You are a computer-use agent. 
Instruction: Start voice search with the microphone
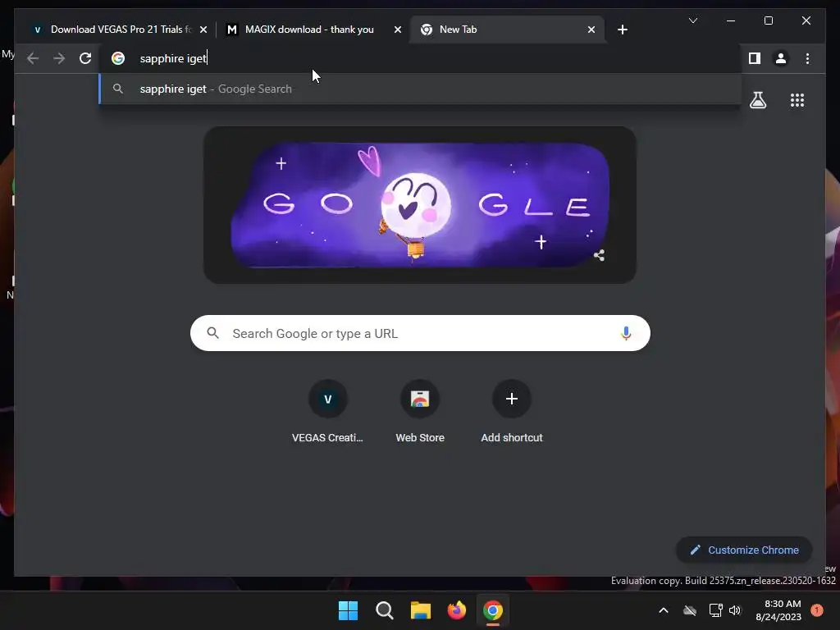click(x=626, y=333)
